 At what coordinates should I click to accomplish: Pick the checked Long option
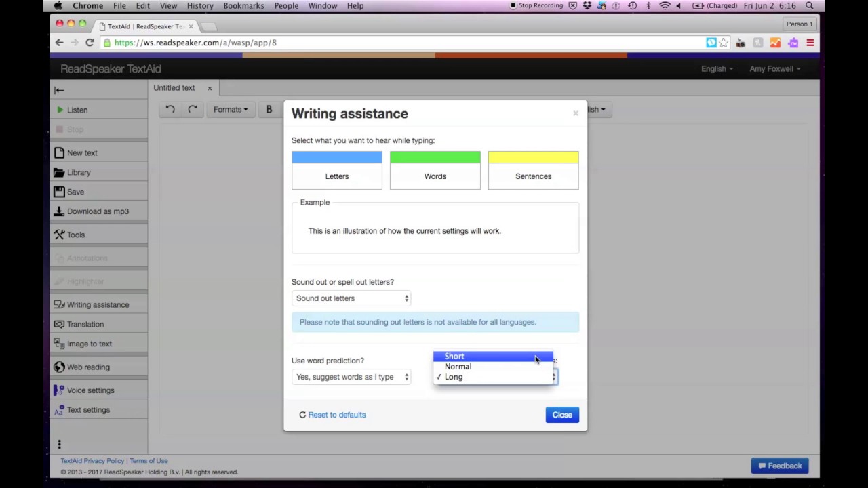click(x=493, y=377)
